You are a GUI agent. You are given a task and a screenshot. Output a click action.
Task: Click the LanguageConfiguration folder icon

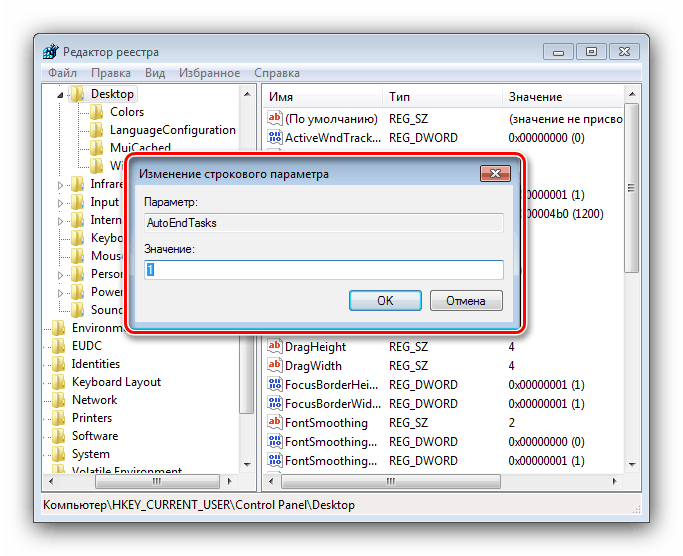(97, 130)
